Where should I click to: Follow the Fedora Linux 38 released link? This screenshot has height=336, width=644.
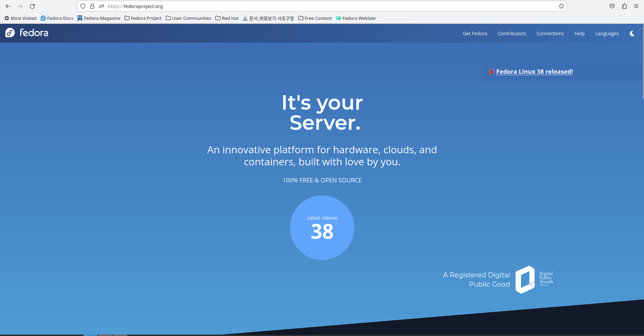point(534,71)
